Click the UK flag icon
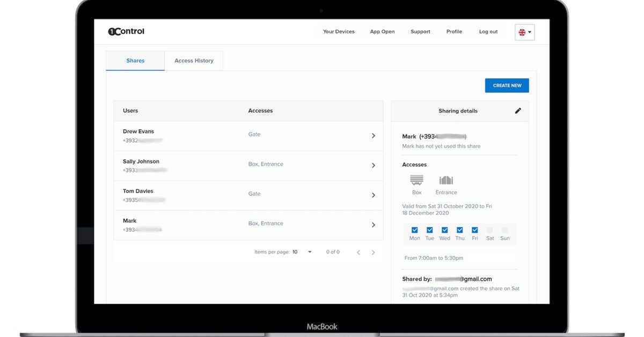644x337 pixels. pyautogui.click(x=522, y=32)
